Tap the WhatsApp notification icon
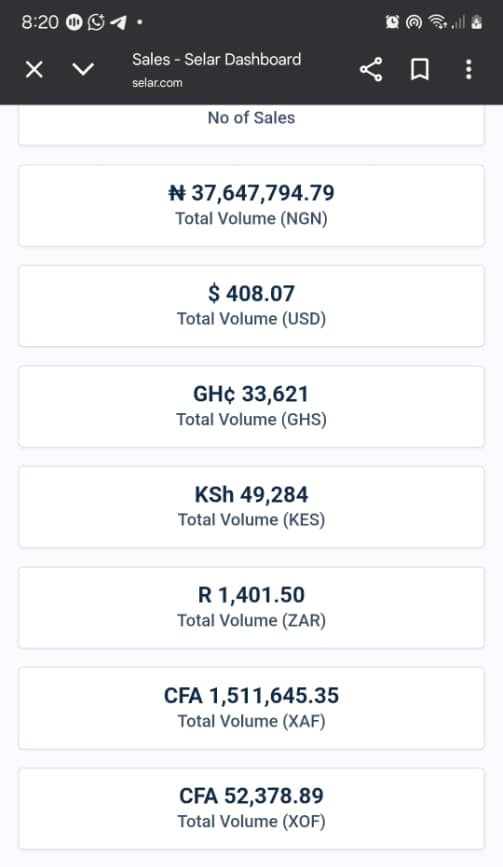This screenshot has width=503, height=867. [96, 22]
